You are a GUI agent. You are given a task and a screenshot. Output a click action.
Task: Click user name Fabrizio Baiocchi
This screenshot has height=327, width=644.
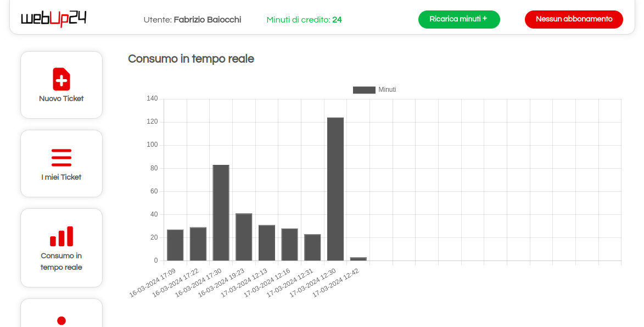point(207,20)
